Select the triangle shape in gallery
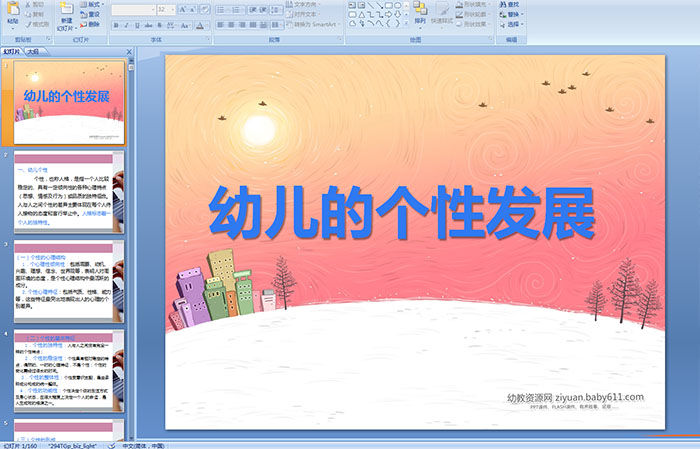Screen dimensions: 700x449 [x=362, y=14]
